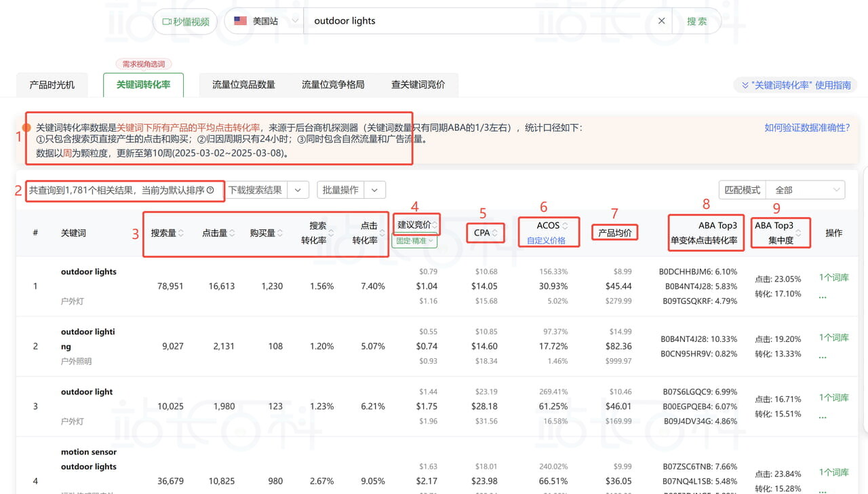Screen dimensions: 868x494
Task: Open the 固定-精准 bid type dropdown
Action: click(414, 240)
